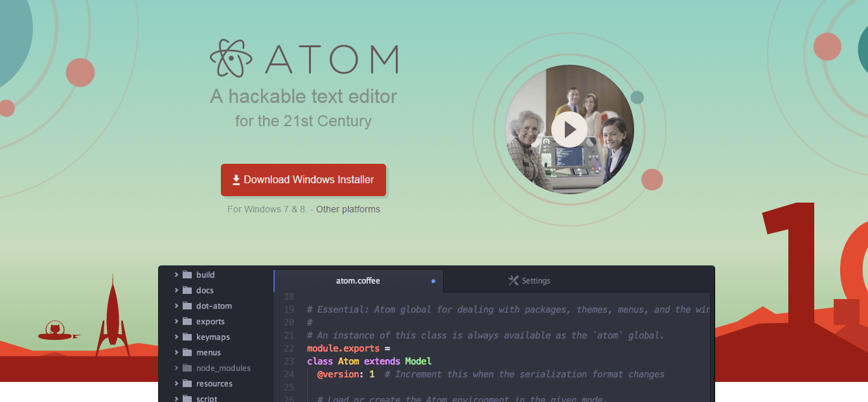This screenshot has width=868, height=402.
Task: Click the 'for the 21st Century' text
Action: coord(303,121)
